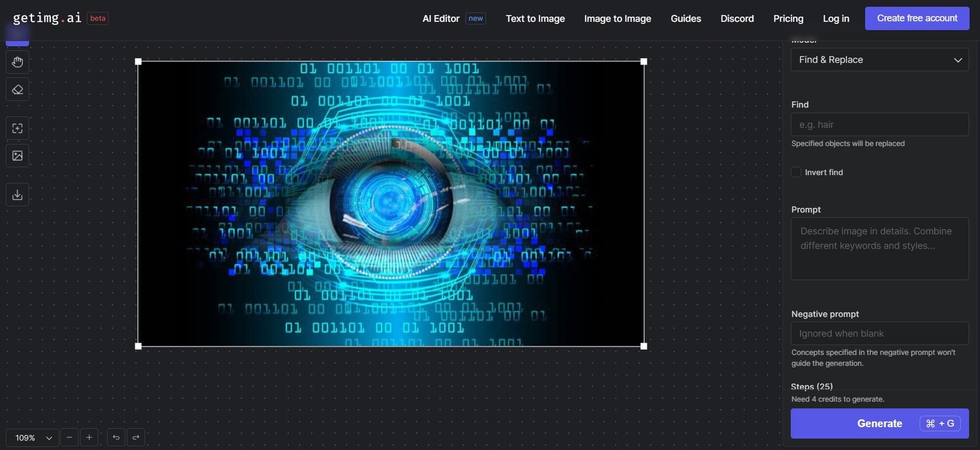Focus the Find input field
This screenshot has height=450, width=980.
880,125
